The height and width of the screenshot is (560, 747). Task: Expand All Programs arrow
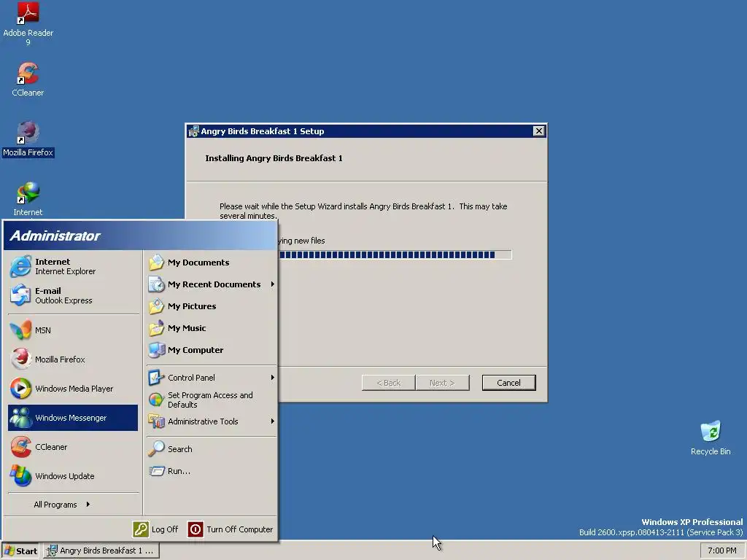(88, 505)
